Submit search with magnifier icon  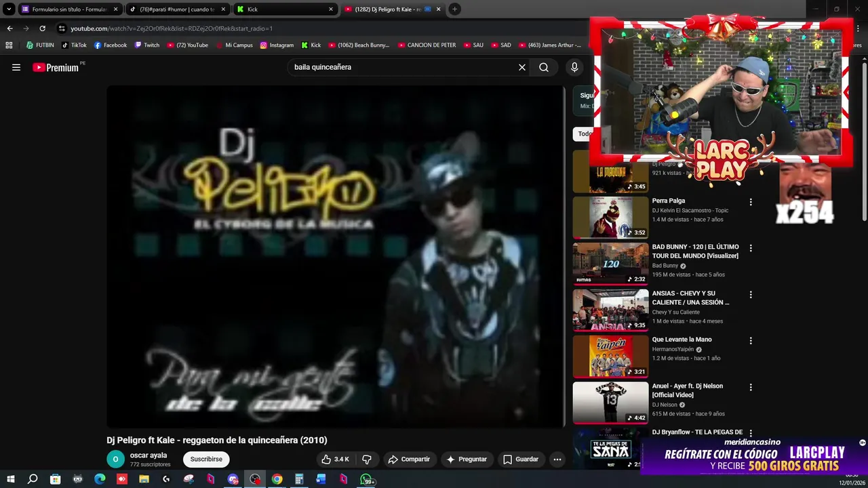[544, 67]
